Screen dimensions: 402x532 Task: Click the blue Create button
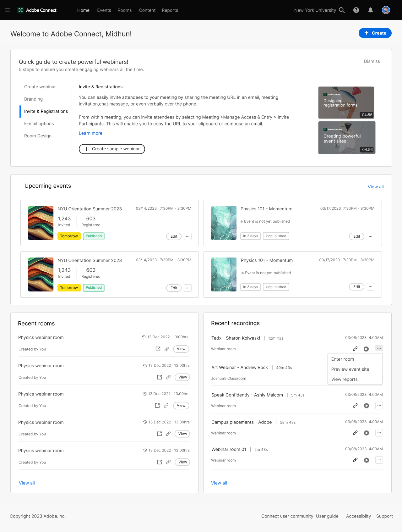(x=375, y=33)
